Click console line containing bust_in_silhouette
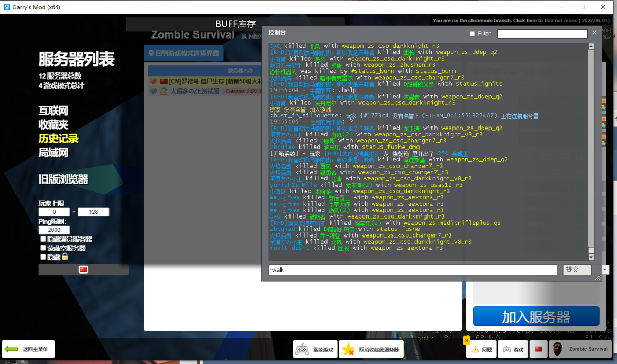 (x=404, y=116)
